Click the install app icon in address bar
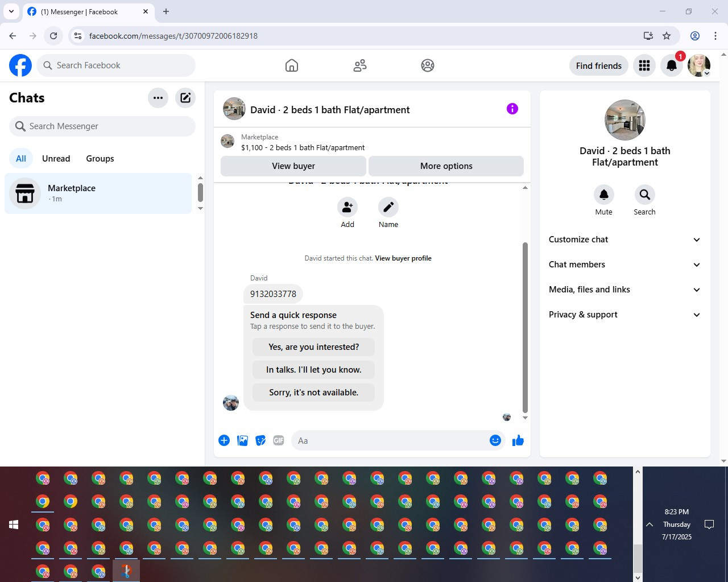 tap(648, 36)
